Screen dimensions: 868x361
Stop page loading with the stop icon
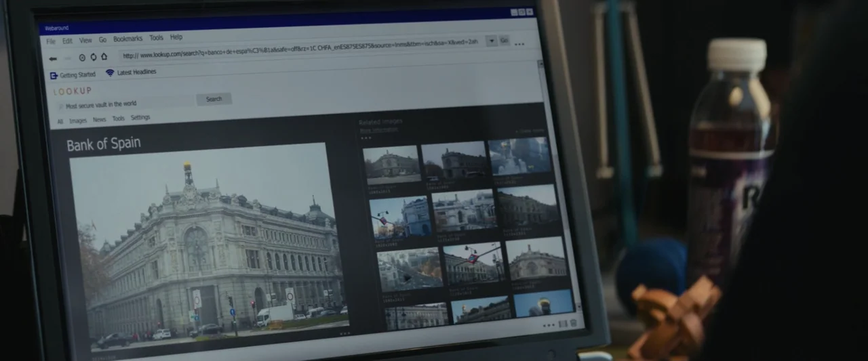pos(82,58)
